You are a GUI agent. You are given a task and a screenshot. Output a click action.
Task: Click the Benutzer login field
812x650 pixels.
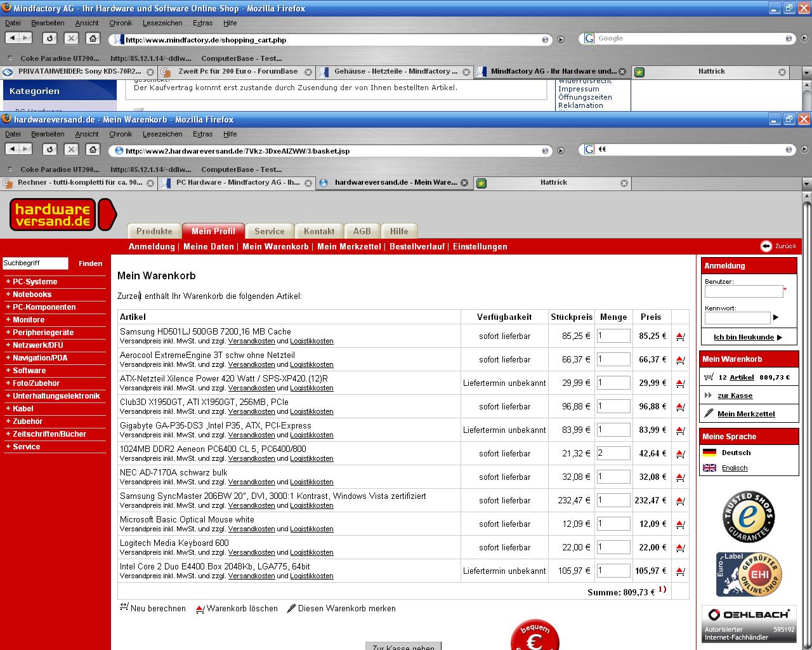point(743,291)
